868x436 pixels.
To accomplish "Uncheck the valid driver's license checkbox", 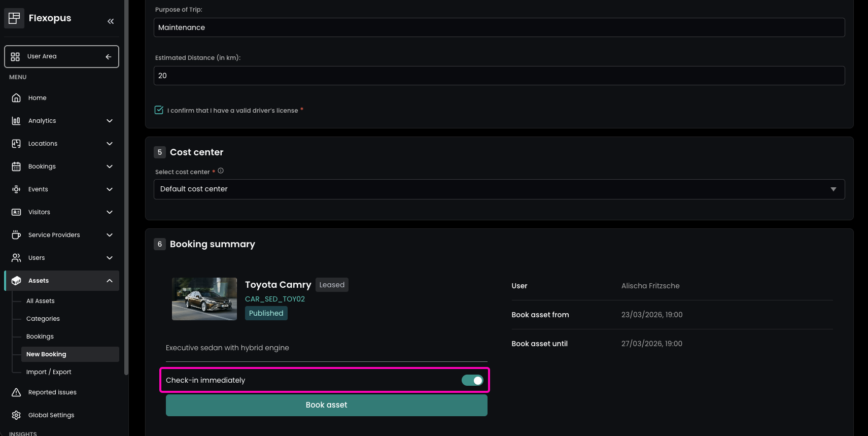I will 159,110.
